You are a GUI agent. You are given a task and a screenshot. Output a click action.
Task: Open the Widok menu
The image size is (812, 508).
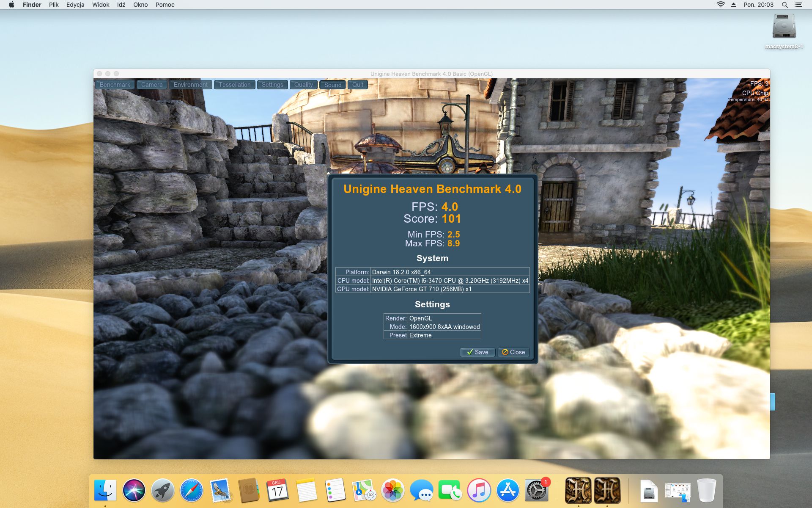(x=101, y=5)
